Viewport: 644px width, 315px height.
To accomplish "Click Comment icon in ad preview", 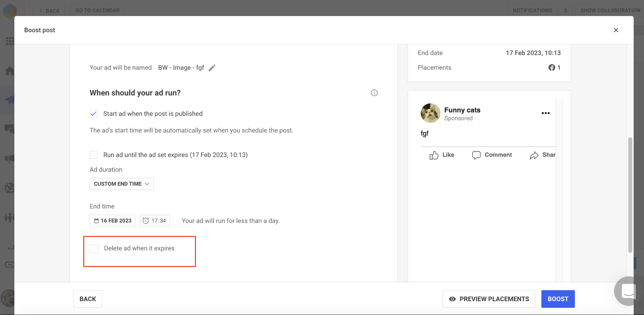I will pyautogui.click(x=476, y=155).
